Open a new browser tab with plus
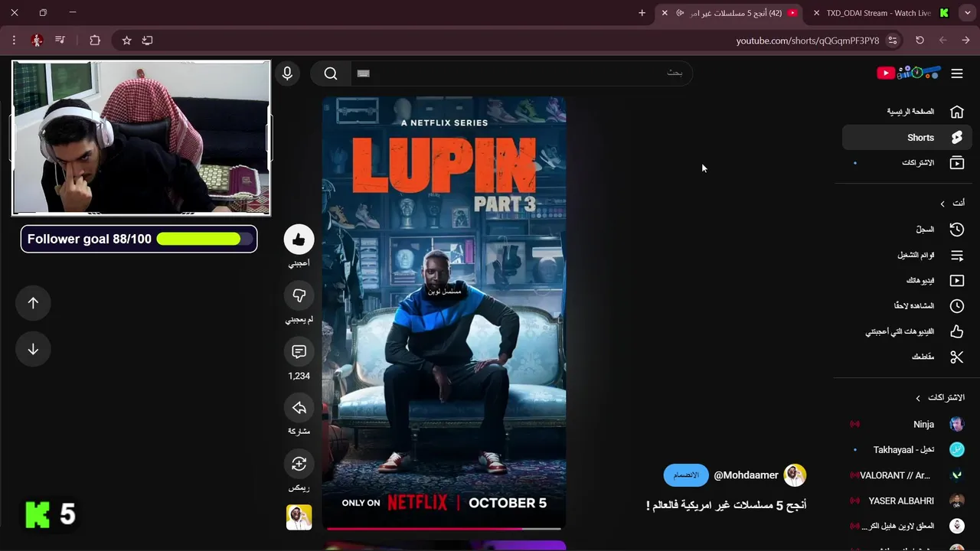980x551 pixels. point(642,13)
